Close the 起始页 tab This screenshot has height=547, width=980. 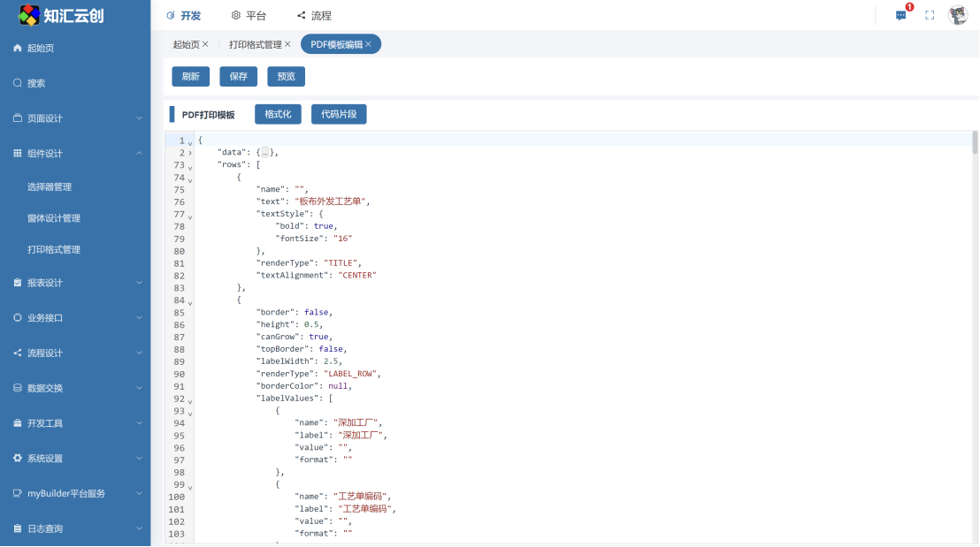click(x=205, y=44)
